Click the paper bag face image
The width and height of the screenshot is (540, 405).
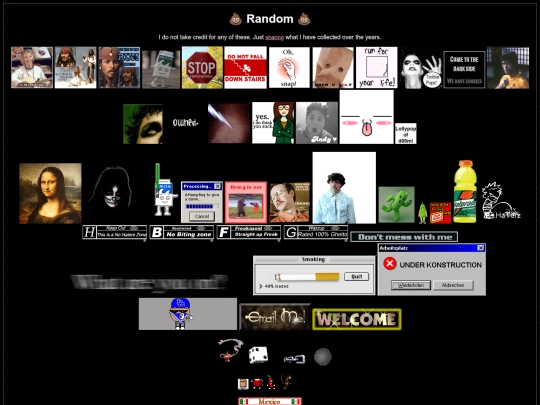coord(333,68)
